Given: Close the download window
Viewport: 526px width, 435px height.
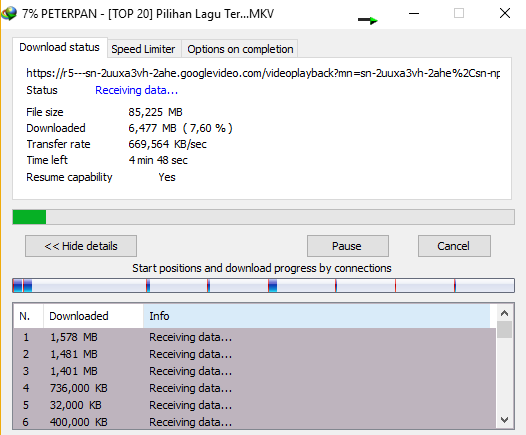Looking at the screenshot, I should (x=505, y=13).
